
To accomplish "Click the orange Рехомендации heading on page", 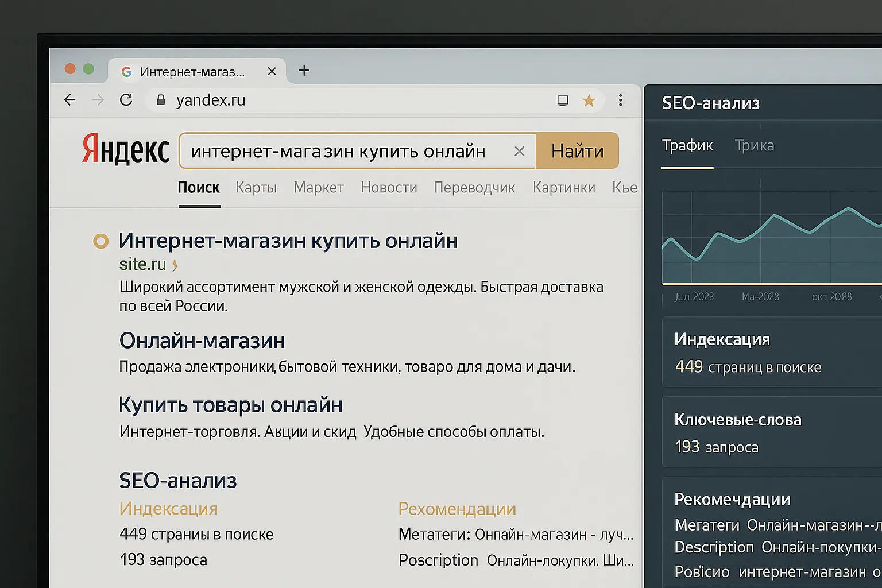I will [x=457, y=509].
